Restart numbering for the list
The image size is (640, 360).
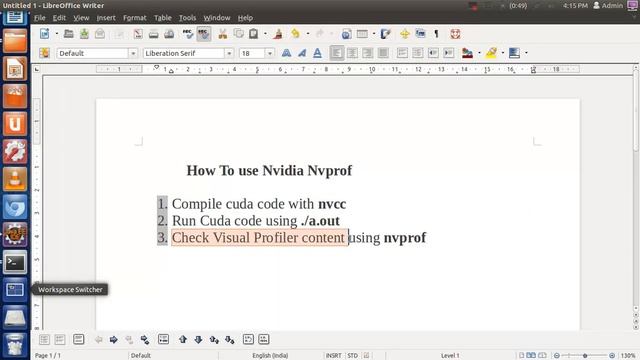[x=248, y=340]
